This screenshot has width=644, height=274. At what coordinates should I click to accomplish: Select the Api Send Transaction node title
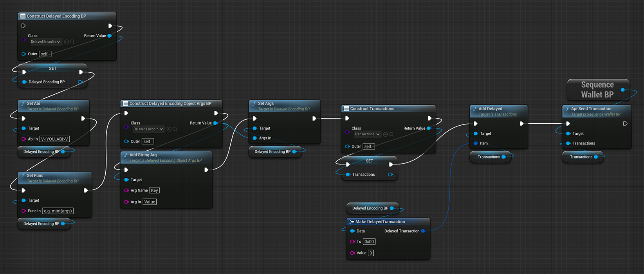point(591,108)
